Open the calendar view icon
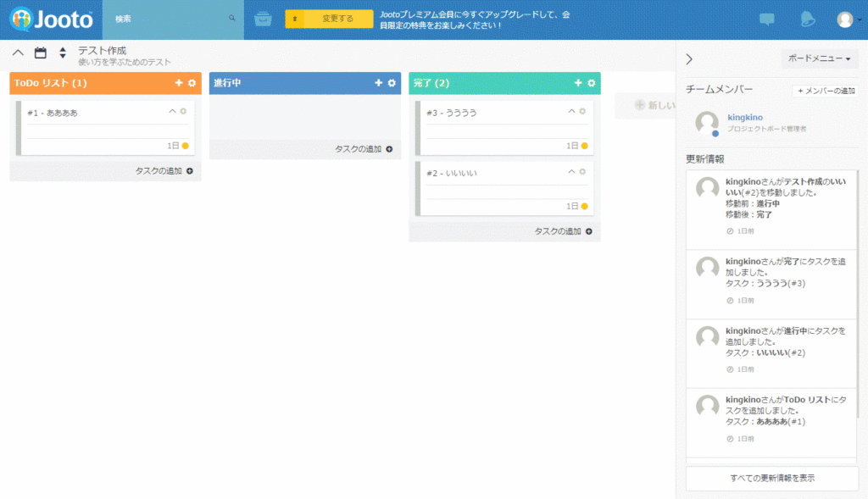The height and width of the screenshot is (499, 868). click(x=40, y=53)
